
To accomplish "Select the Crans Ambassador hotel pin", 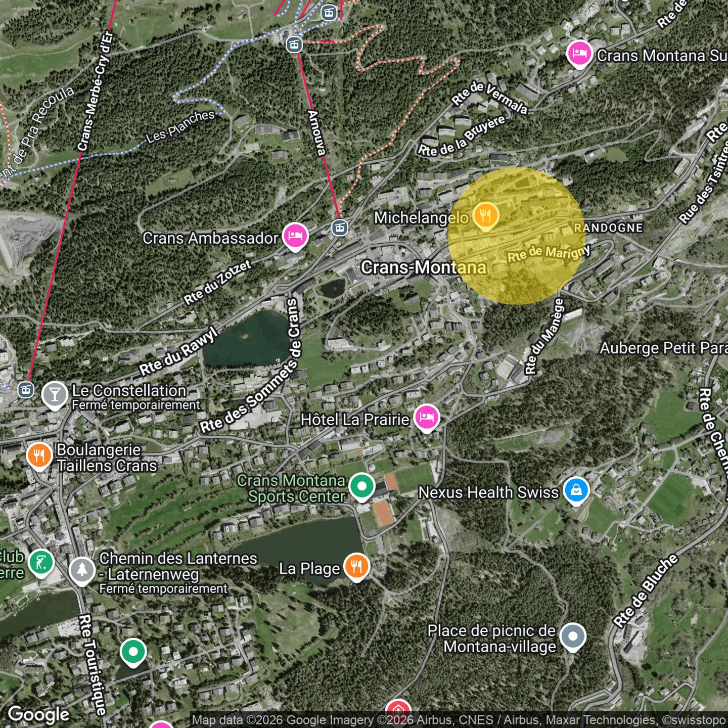I will [x=296, y=237].
